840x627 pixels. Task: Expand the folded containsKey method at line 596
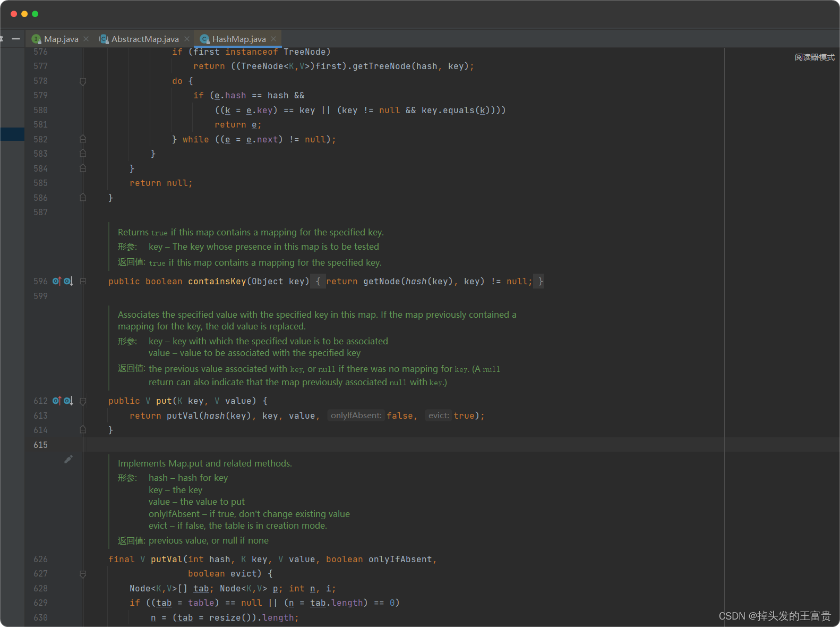[83, 281]
